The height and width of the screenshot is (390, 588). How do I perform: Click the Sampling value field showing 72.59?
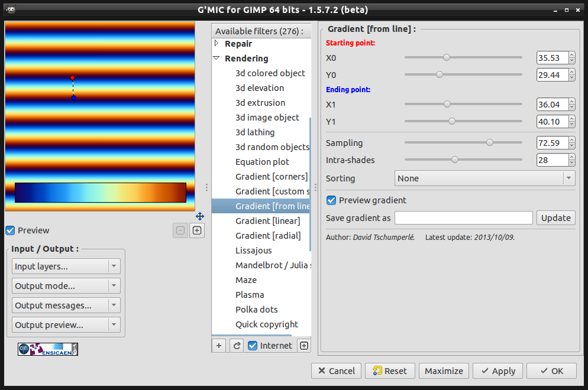click(553, 143)
